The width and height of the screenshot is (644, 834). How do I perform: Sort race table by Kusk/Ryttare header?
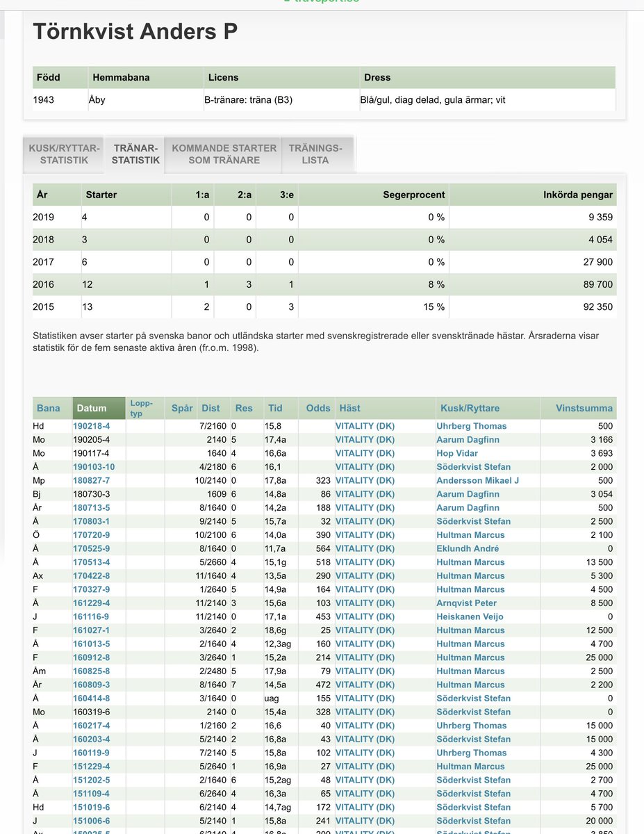(470, 408)
